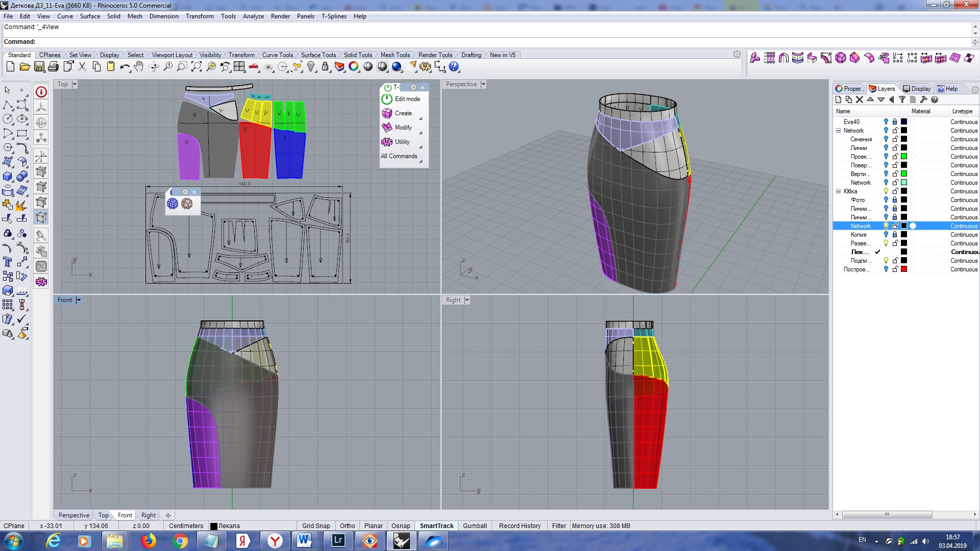The width and height of the screenshot is (980, 551).
Task: Click the padlock Lock objects icon
Action: [x=325, y=67]
